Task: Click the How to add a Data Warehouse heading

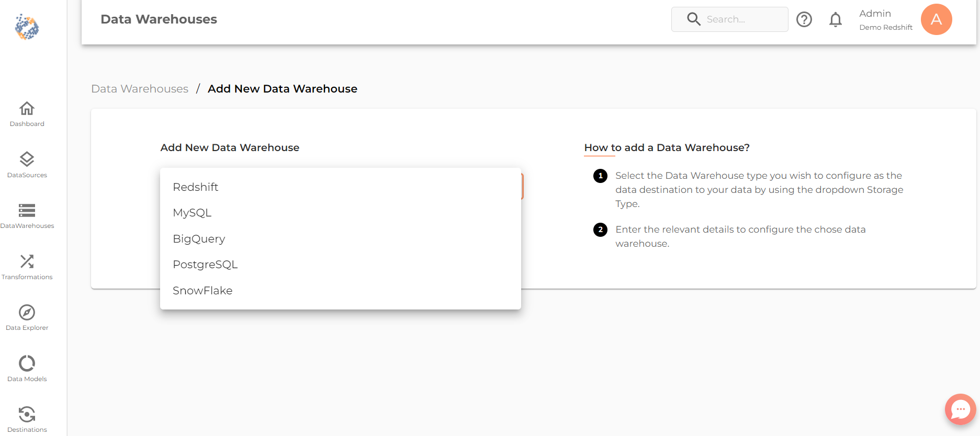Action: (x=667, y=148)
